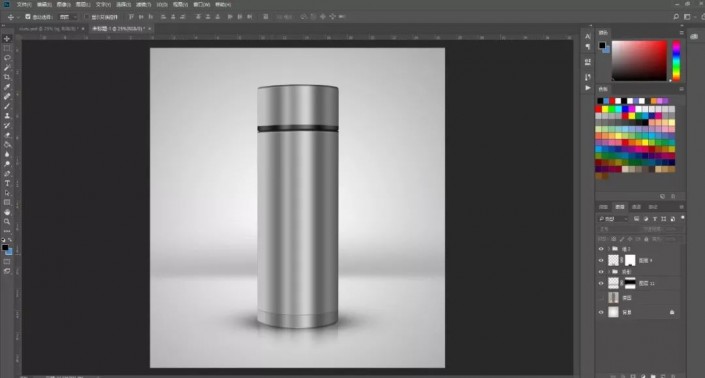This screenshot has height=378, width=705.
Task: Show the hidden bottle thumbnail layer
Action: click(x=601, y=298)
